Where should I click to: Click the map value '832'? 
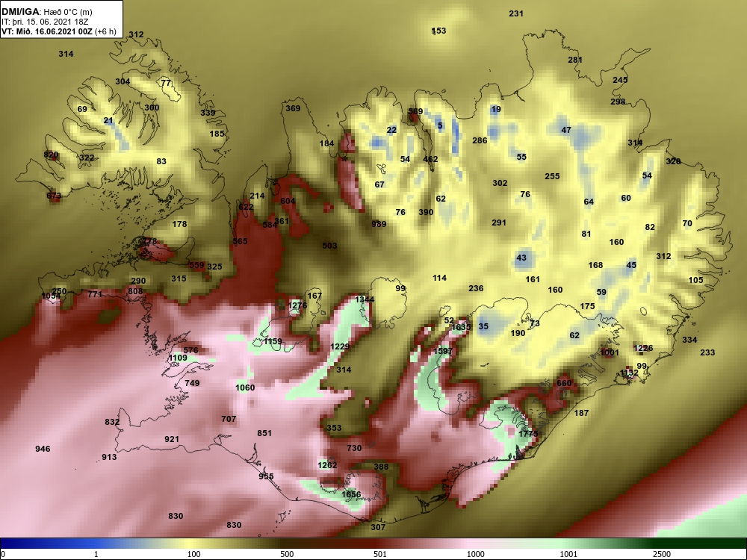(112, 422)
